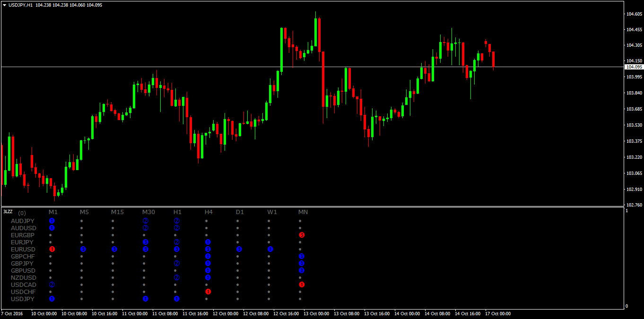Click the GBPCHF MN blue signal marker
The image size is (644, 319).
[302, 256]
